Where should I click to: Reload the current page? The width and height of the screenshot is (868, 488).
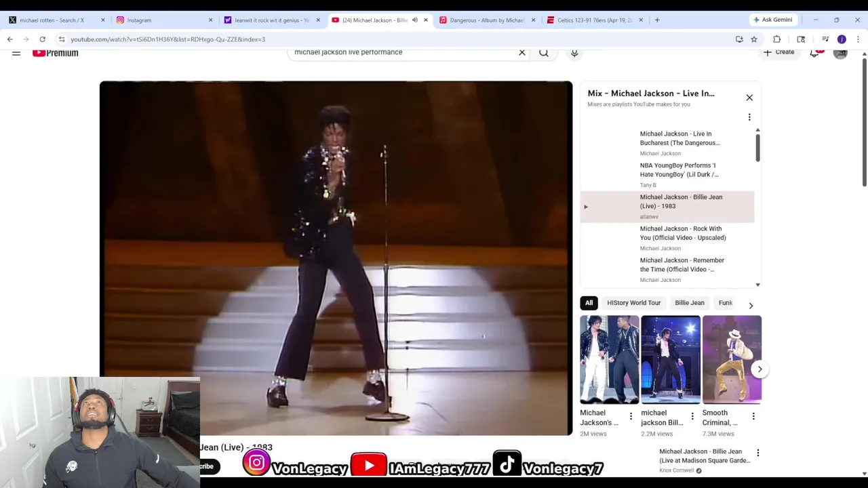[x=42, y=39]
